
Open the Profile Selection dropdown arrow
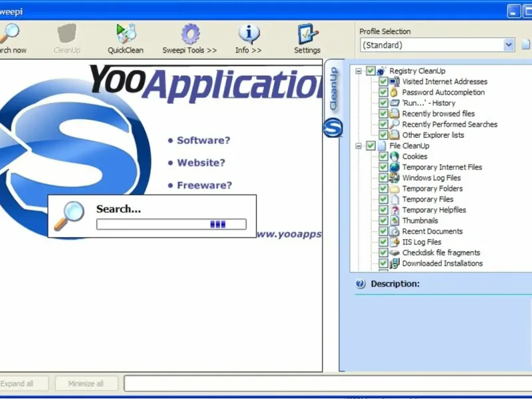tap(509, 45)
